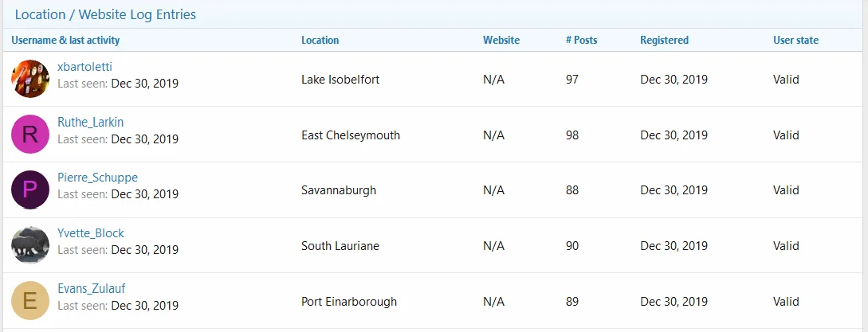Open Yvette_Block's avatar image
The height and width of the screenshot is (332, 868).
click(x=30, y=245)
